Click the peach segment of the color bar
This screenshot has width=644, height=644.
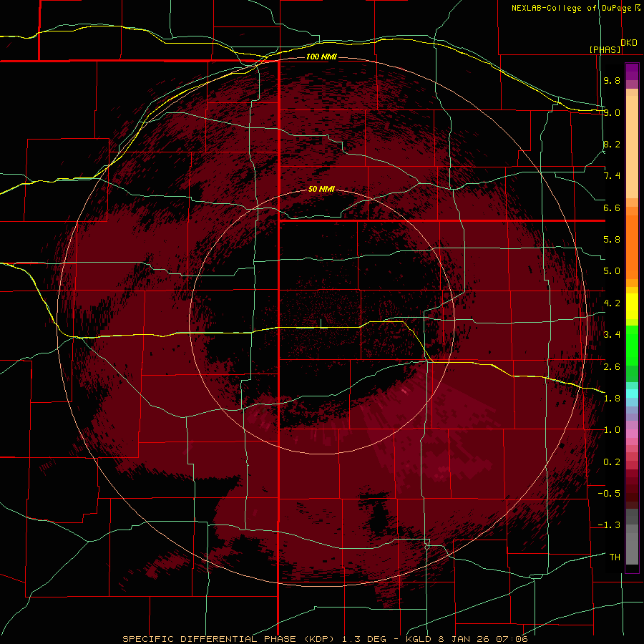pyautogui.click(x=632, y=144)
